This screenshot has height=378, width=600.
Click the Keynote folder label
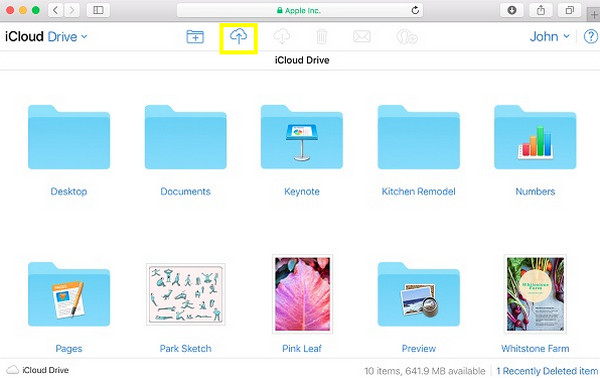(x=302, y=191)
